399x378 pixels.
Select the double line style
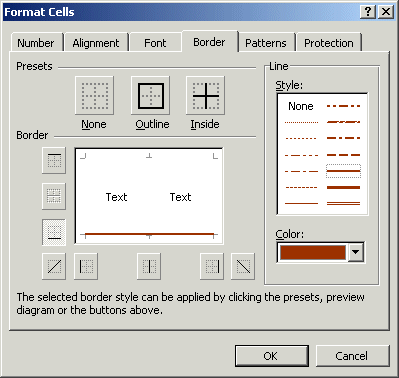click(x=343, y=203)
